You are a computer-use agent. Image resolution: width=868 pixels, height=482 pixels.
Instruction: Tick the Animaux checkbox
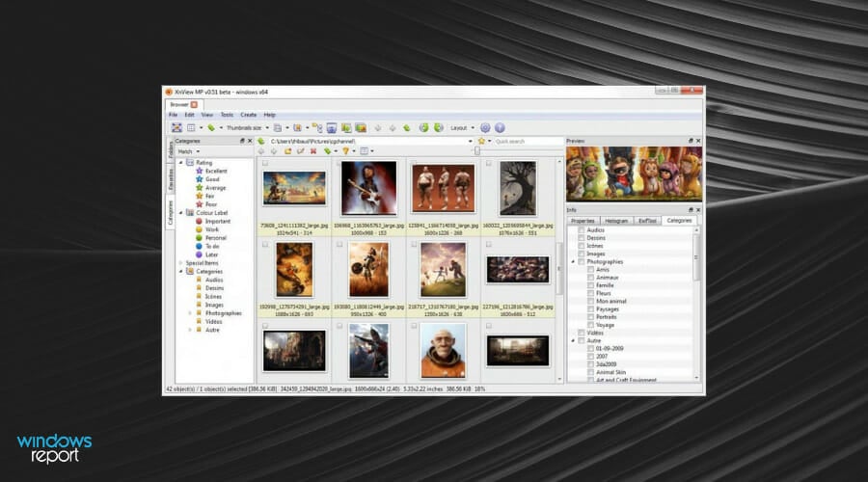click(x=590, y=278)
